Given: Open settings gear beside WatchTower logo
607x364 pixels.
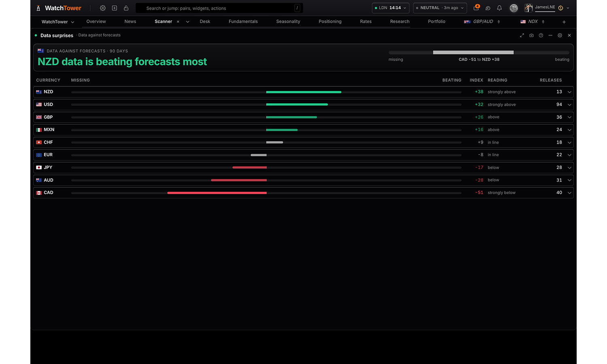Looking at the screenshot, I should point(103,8).
